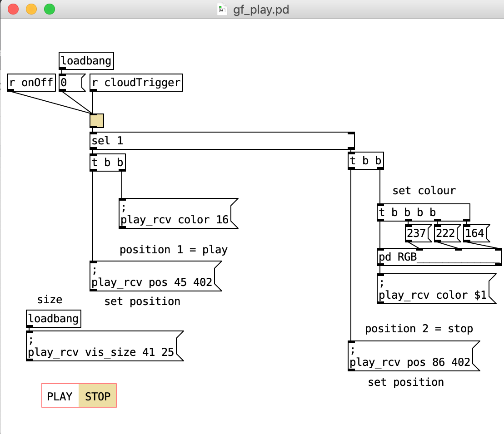Select the t b b b b trigger object
The width and height of the screenshot is (504, 434).
423,212
